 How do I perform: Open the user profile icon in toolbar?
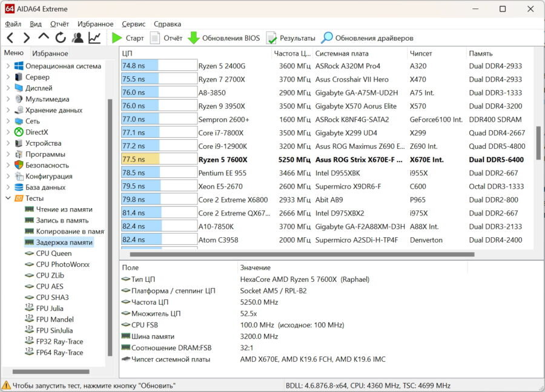coord(78,38)
